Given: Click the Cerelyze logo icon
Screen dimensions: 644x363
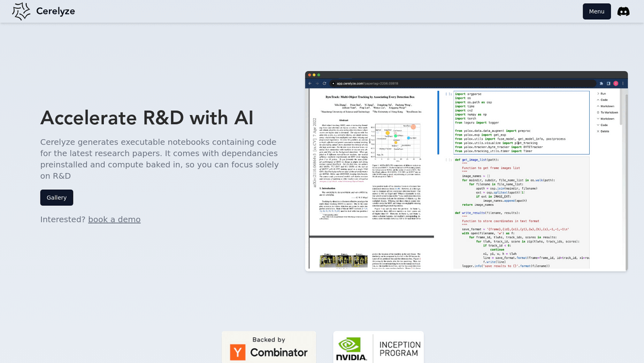Looking at the screenshot, I should pos(21,11).
